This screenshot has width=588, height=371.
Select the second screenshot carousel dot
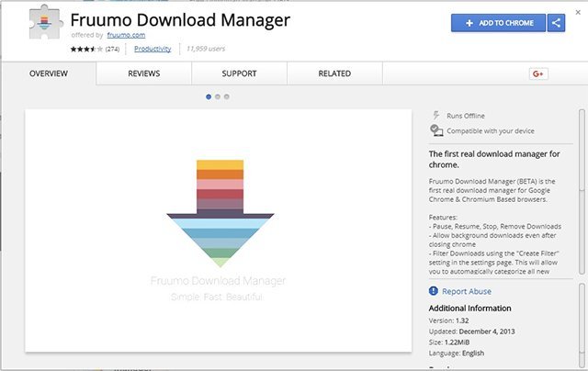click(x=218, y=96)
